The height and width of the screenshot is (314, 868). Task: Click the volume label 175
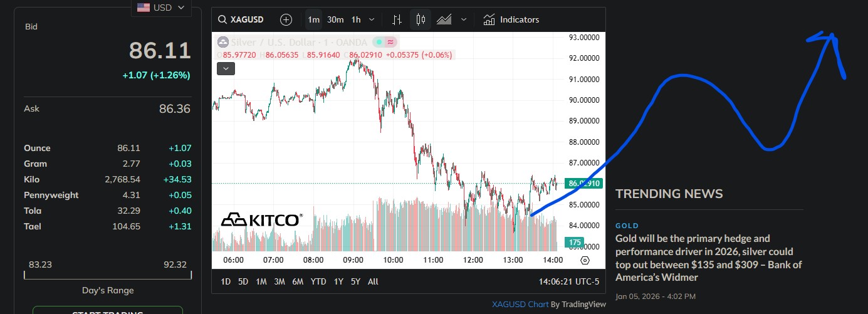[x=573, y=242]
